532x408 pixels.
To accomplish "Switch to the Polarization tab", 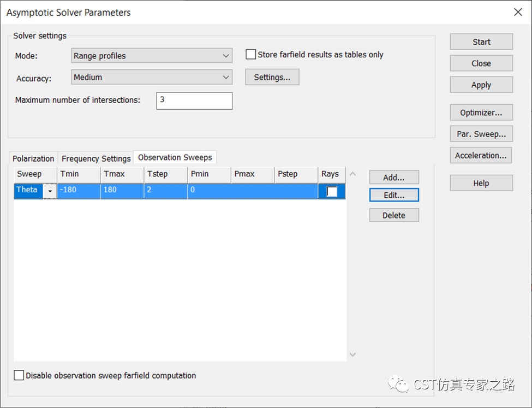I will pos(33,158).
